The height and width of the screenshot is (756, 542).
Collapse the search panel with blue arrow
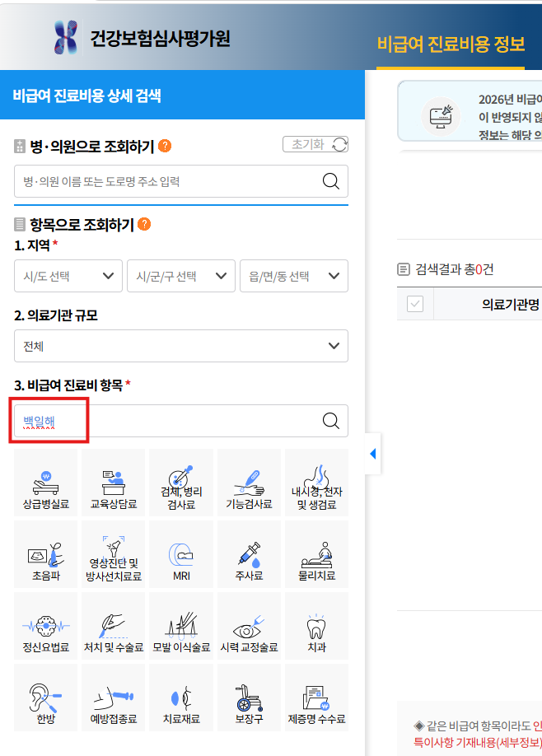[x=373, y=454]
